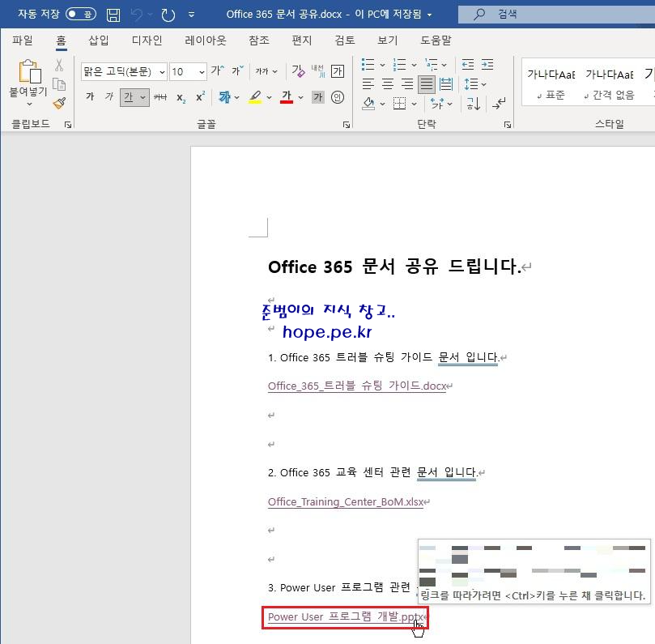Click the Sort icon
This screenshot has height=644, width=655.
coord(473,103)
